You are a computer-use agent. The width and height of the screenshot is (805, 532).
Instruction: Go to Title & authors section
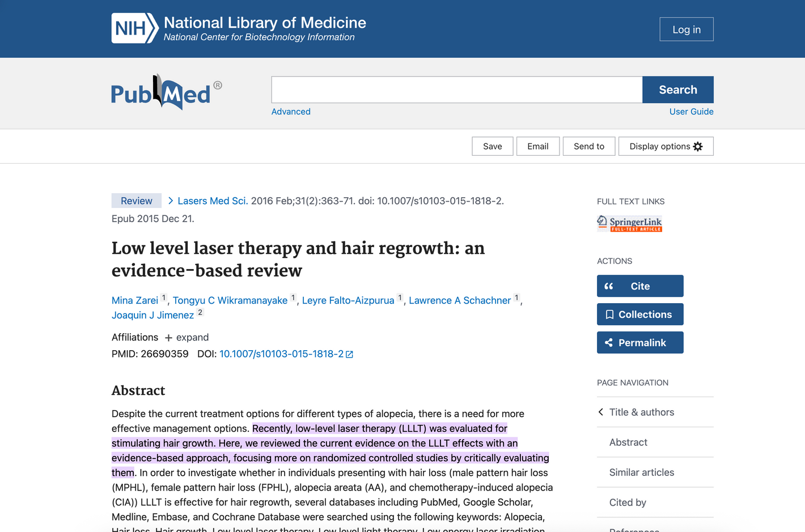[x=641, y=412]
